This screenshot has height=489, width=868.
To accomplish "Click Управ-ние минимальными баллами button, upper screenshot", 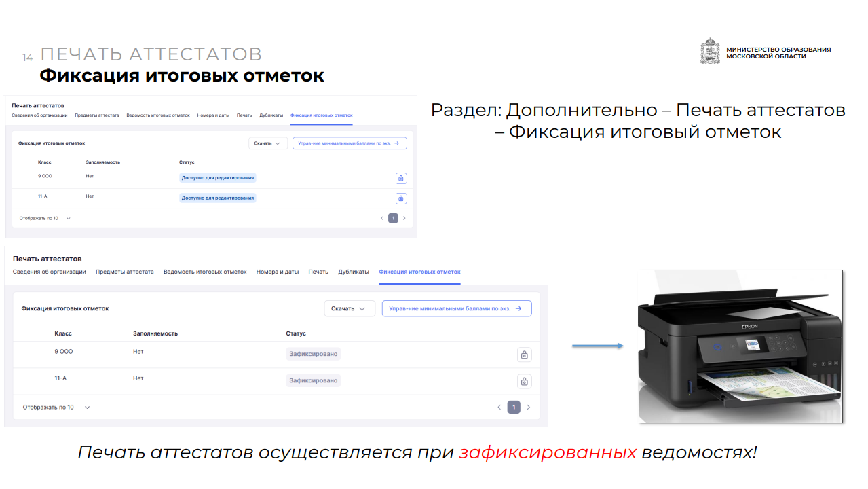I will [350, 143].
